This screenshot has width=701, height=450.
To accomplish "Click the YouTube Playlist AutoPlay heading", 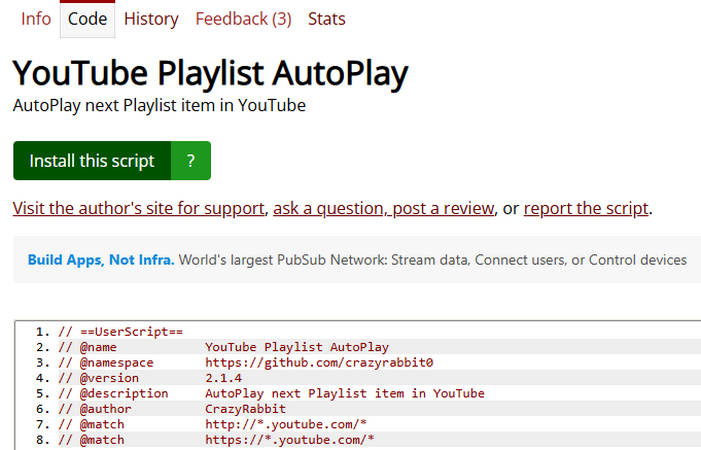I will click(210, 73).
